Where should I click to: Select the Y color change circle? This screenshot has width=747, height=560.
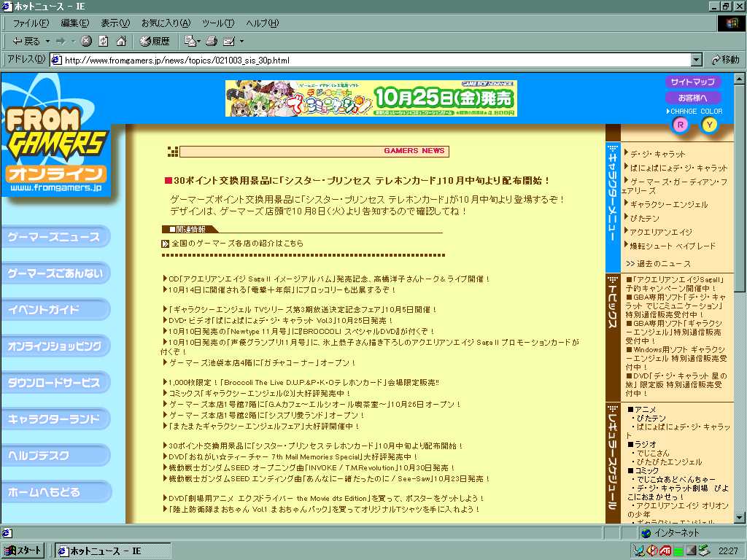coord(709,125)
